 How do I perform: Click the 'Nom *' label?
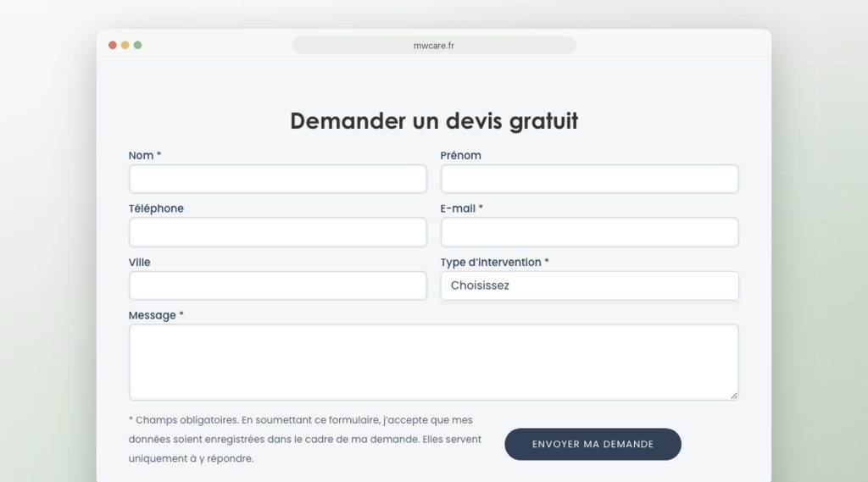click(144, 156)
